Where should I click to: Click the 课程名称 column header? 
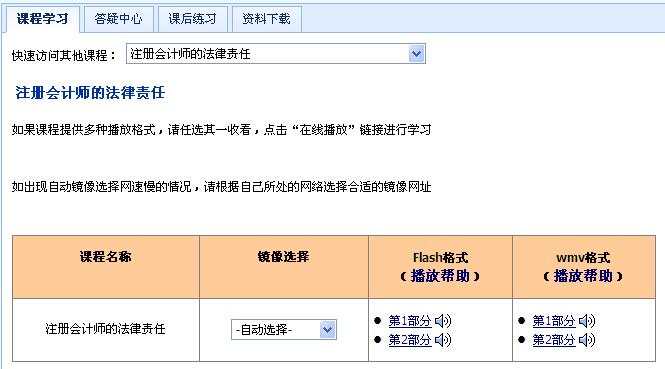coord(106,257)
